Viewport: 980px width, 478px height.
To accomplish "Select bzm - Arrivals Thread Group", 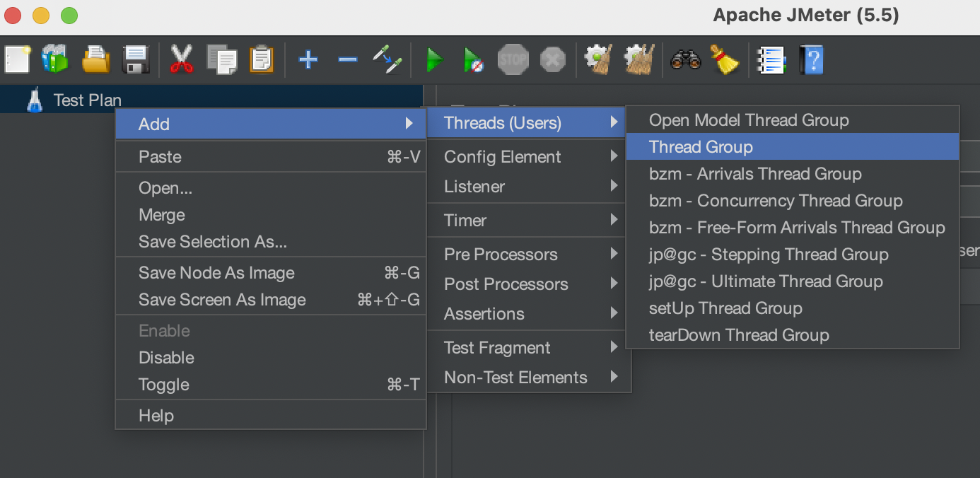I will (x=793, y=174).
